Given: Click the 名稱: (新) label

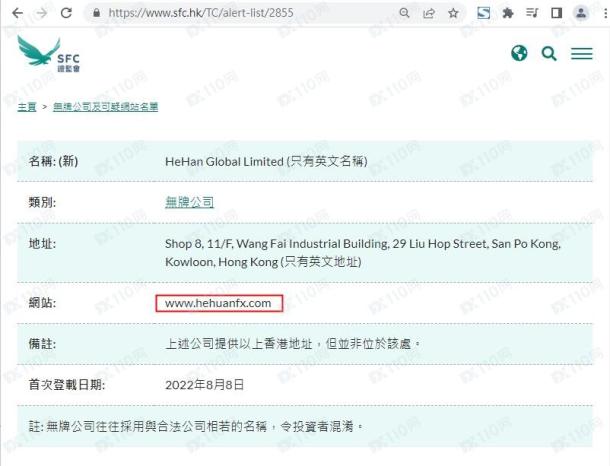Looking at the screenshot, I should (x=53, y=161).
